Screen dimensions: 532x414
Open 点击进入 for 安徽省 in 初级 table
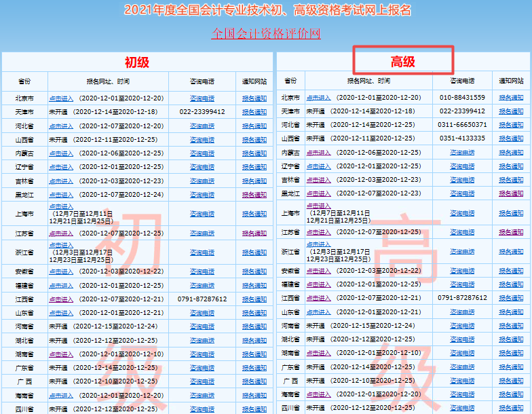click(61, 271)
